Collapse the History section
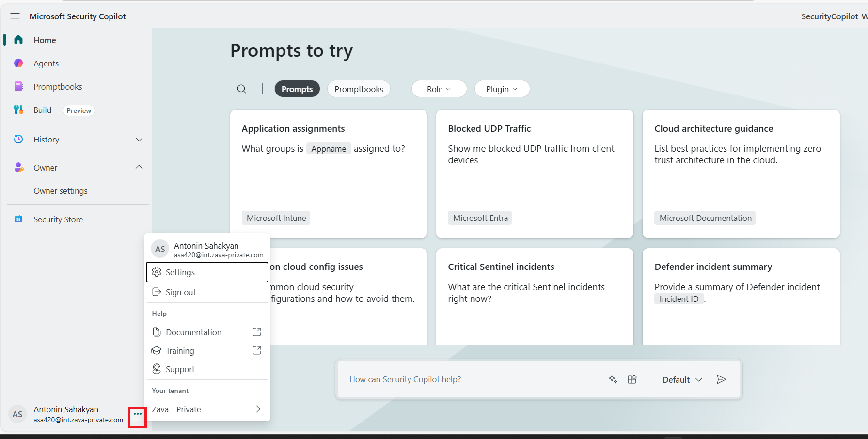This screenshot has width=868, height=439. (139, 139)
